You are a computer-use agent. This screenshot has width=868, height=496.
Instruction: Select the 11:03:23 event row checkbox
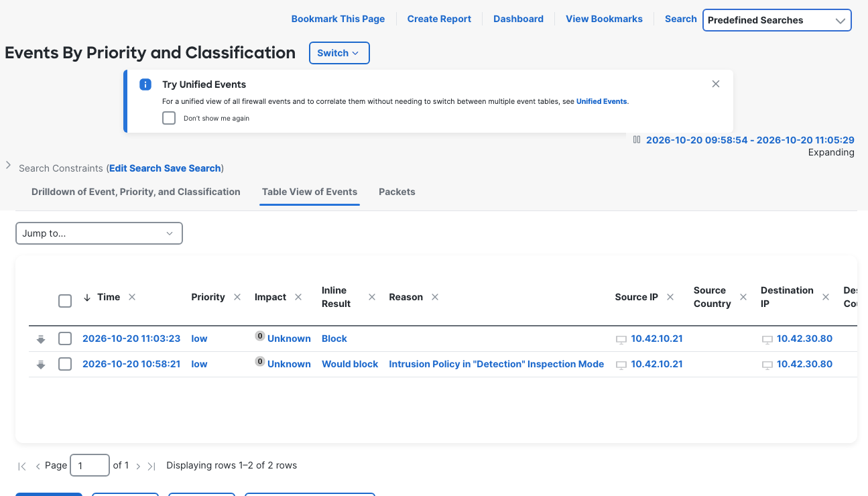65,338
